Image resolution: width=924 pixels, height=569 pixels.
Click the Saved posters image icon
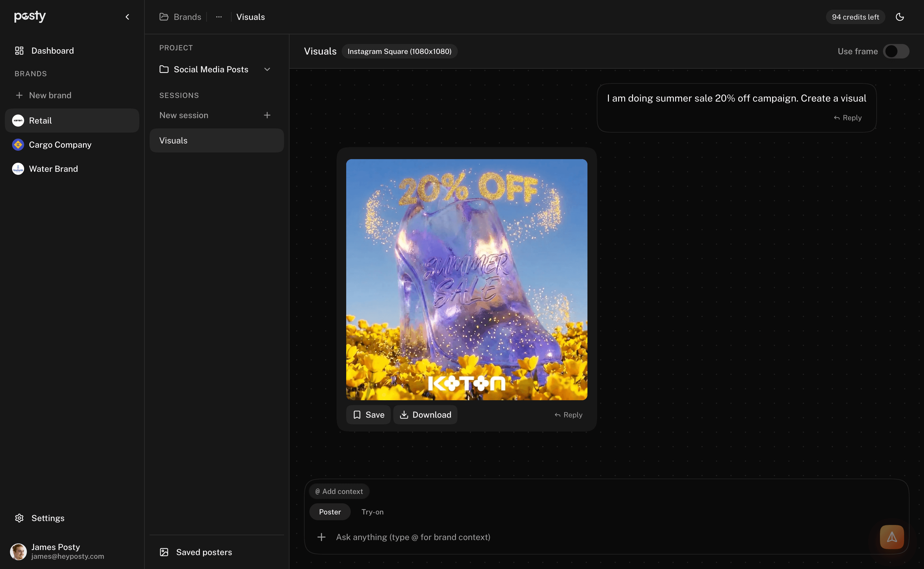164,552
